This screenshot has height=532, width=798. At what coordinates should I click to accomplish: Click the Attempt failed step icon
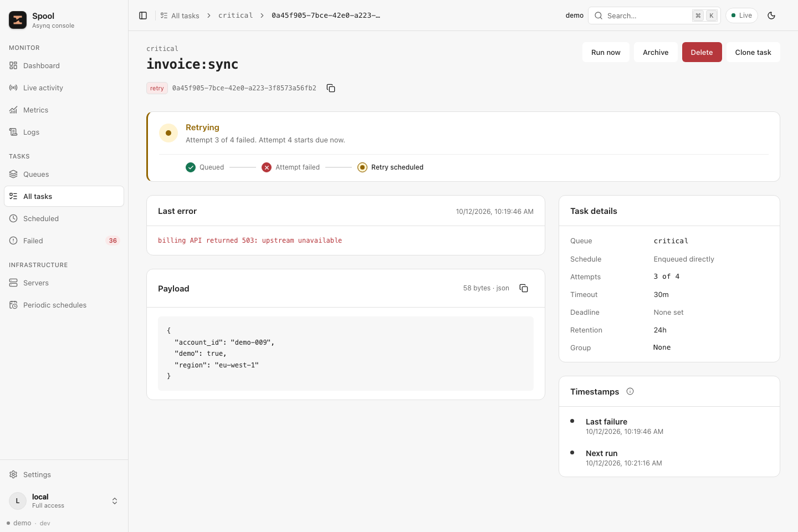tap(267, 167)
